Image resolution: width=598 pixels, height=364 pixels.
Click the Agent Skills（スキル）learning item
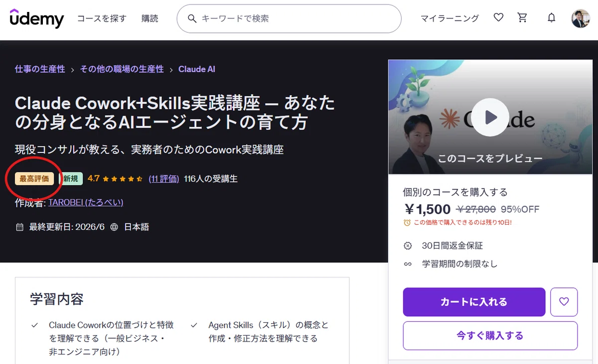(x=269, y=332)
